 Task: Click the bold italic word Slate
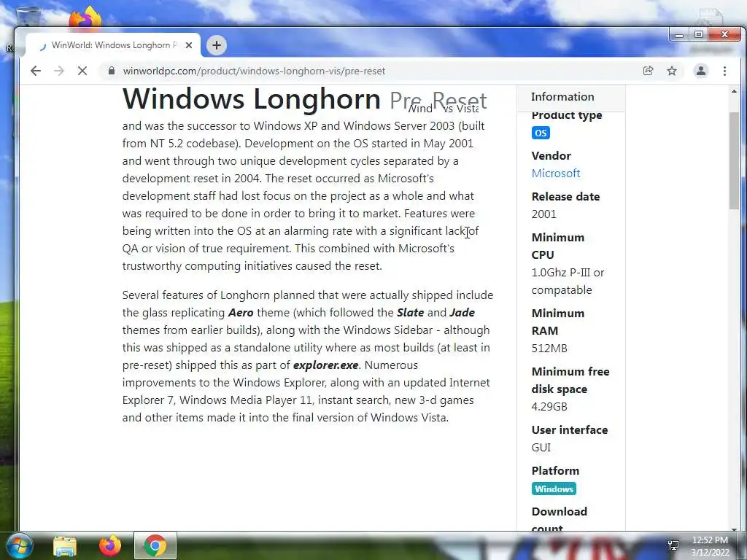tap(410, 312)
